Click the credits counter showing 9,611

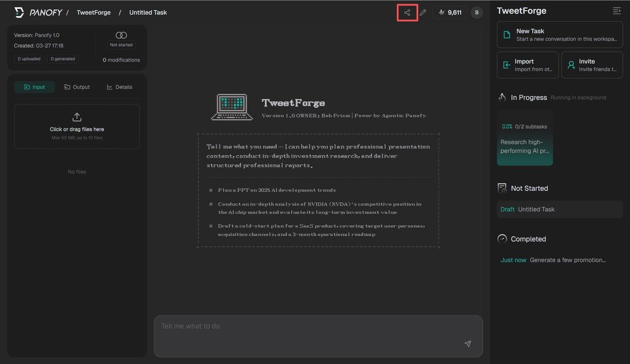(449, 12)
